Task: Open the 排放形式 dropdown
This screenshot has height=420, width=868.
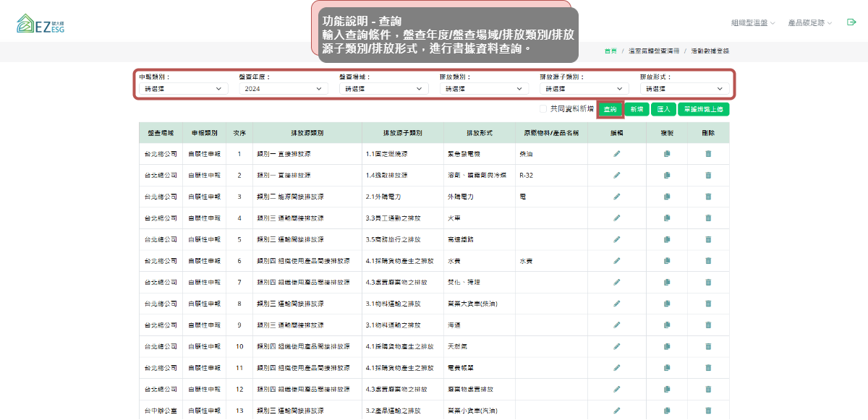Action: [684, 89]
